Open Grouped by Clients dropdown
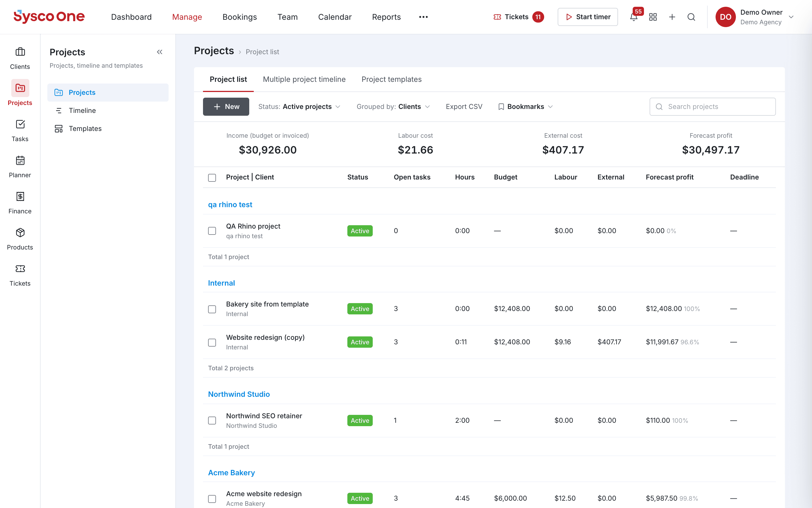812x508 pixels. pyautogui.click(x=393, y=106)
